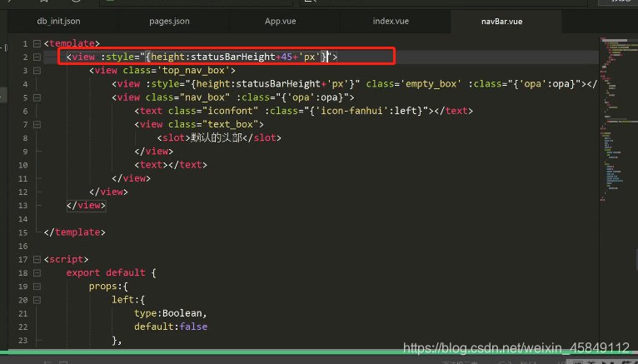Image resolution: width=638 pixels, height=364 pixels.
Task: Collapse export default fold on line 18
Action: tap(37, 273)
